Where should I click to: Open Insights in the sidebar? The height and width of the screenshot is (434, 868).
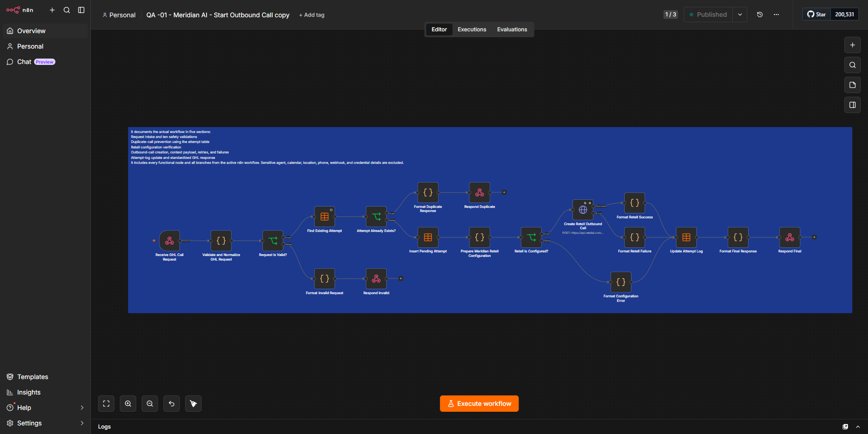pos(45,392)
